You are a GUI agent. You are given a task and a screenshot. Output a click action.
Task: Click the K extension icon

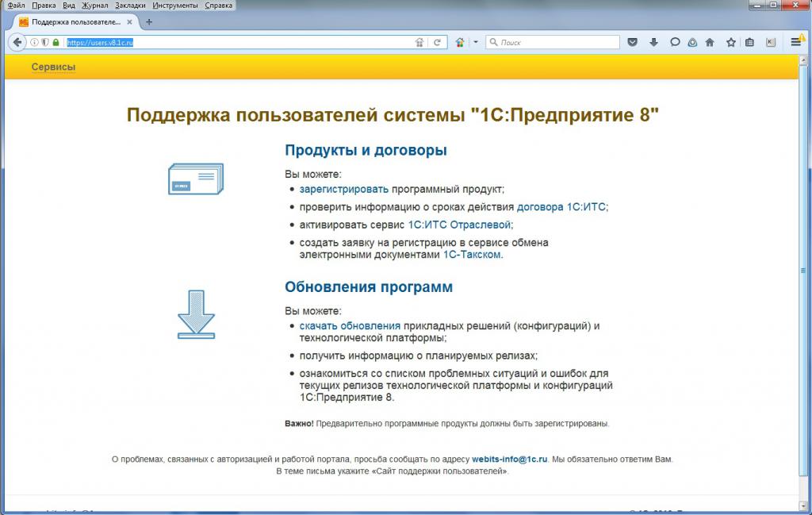pos(771,43)
